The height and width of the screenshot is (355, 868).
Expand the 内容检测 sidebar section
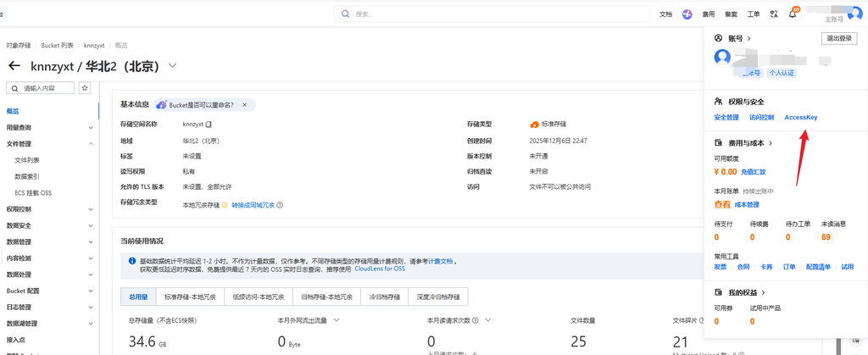[91, 258]
